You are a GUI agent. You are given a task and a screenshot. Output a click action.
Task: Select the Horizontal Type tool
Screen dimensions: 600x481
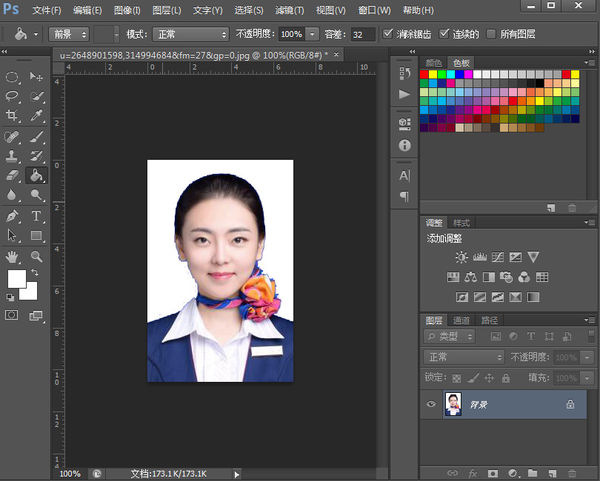point(37,215)
